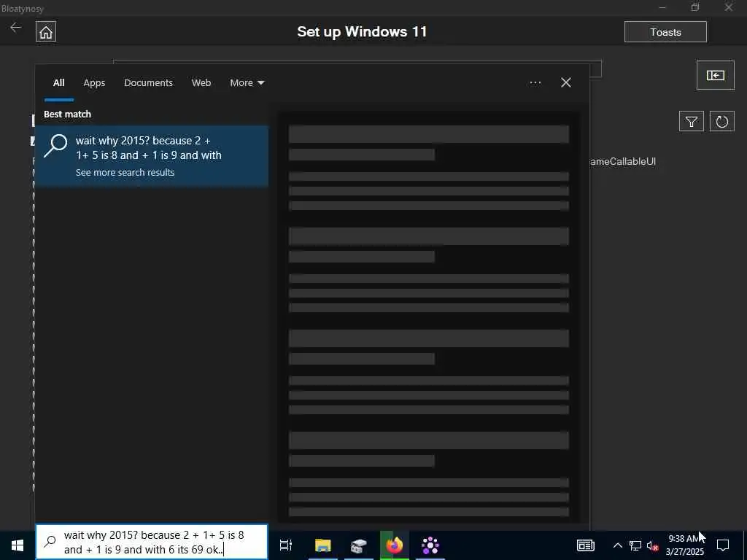Open the Windows Start menu
The width and height of the screenshot is (747, 560).
point(18,545)
